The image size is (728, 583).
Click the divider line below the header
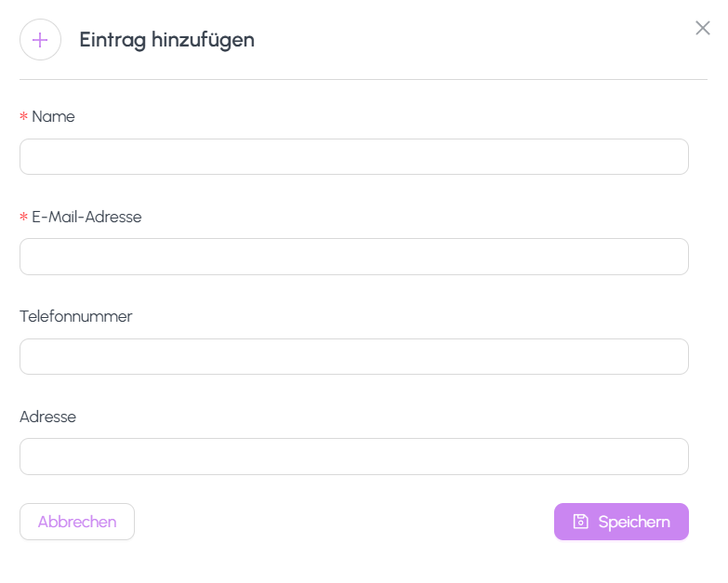click(363, 80)
